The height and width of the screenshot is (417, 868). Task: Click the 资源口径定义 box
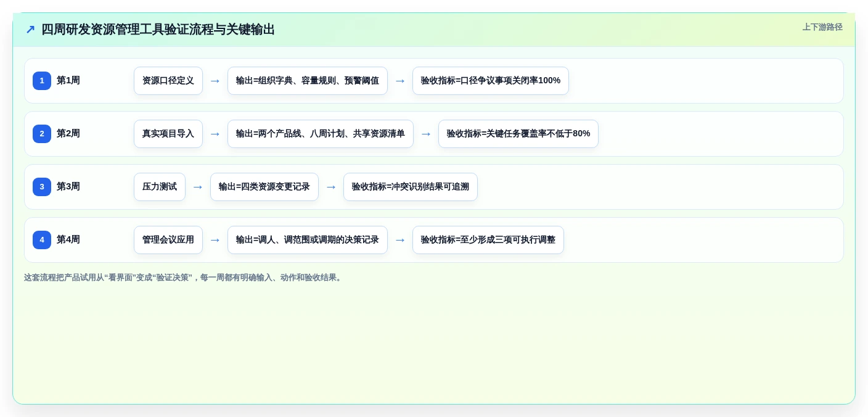tap(168, 81)
